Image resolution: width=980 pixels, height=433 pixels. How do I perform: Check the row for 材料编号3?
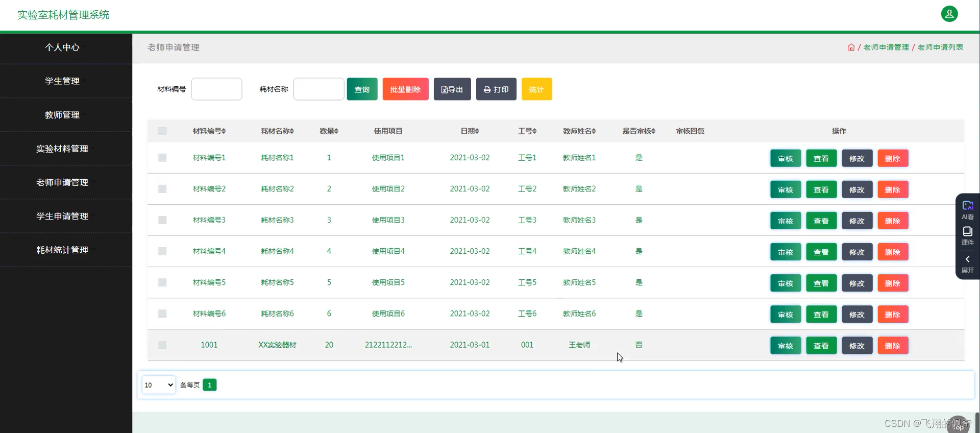click(x=162, y=220)
